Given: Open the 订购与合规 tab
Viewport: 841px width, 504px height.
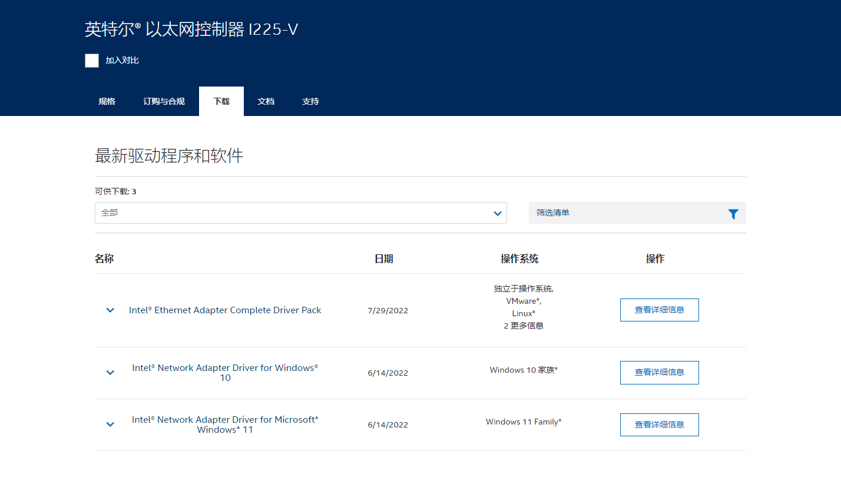Looking at the screenshot, I should pyautogui.click(x=163, y=101).
